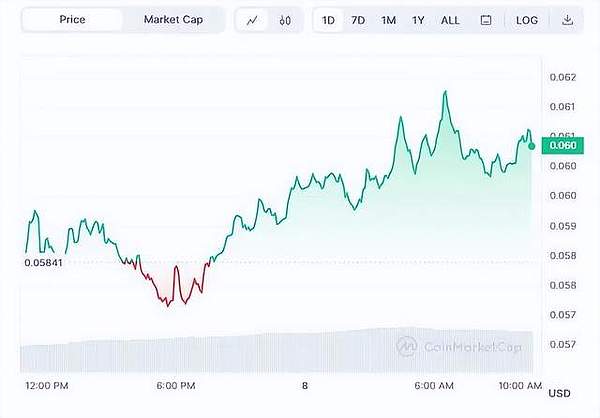Toggle the LOG scale option
The image size is (600, 418).
pyautogui.click(x=527, y=20)
